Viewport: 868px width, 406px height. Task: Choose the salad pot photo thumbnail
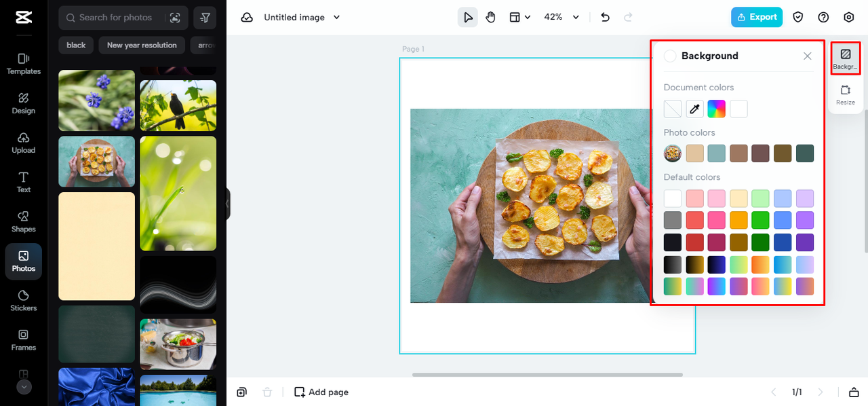coord(178,344)
